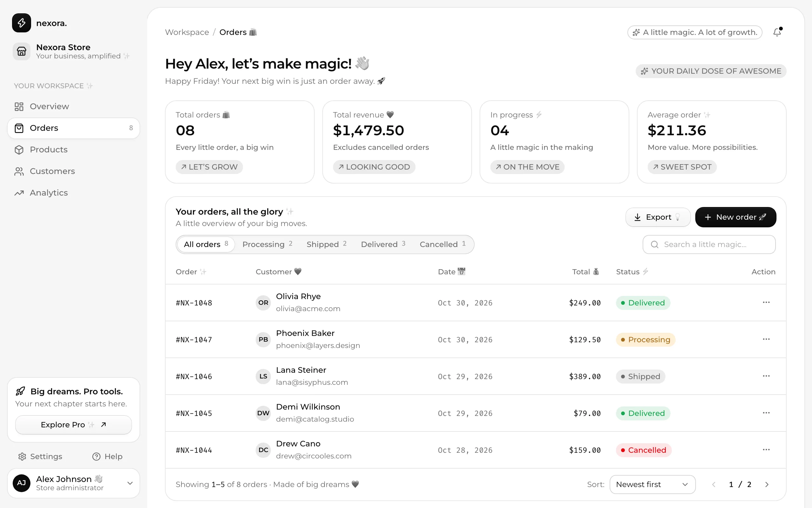The width and height of the screenshot is (812, 508).
Task: Click the Export button
Action: 658,217
